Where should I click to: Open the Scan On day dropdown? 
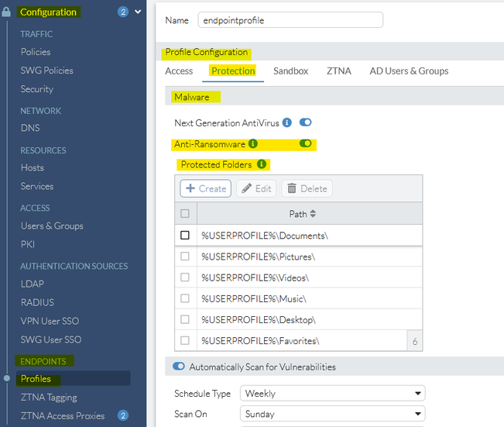(x=332, y=414)
